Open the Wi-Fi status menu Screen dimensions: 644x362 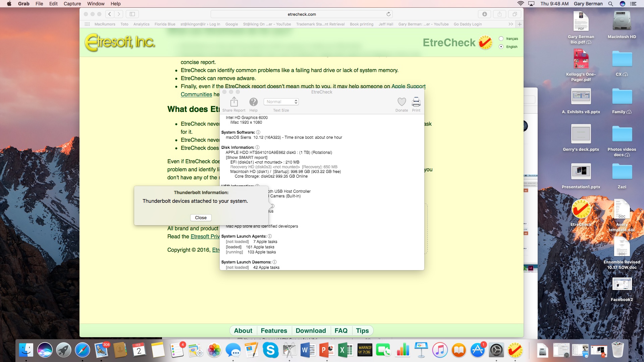click(x=521, y=4)
